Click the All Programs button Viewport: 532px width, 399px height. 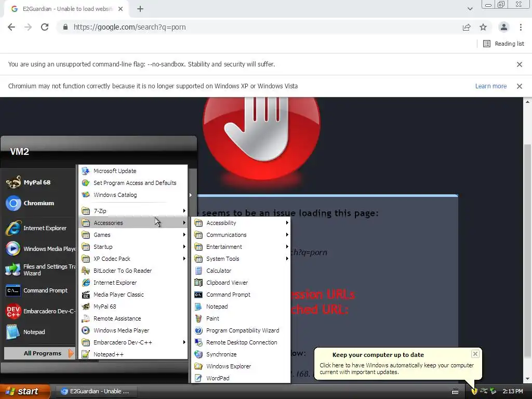tap(39, 353)
